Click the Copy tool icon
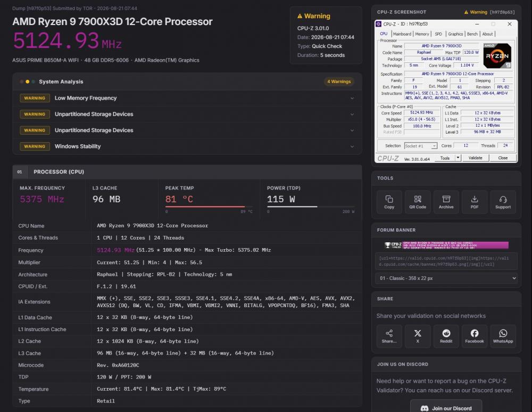Screen dimensions: 532x412 click(389, 202)
